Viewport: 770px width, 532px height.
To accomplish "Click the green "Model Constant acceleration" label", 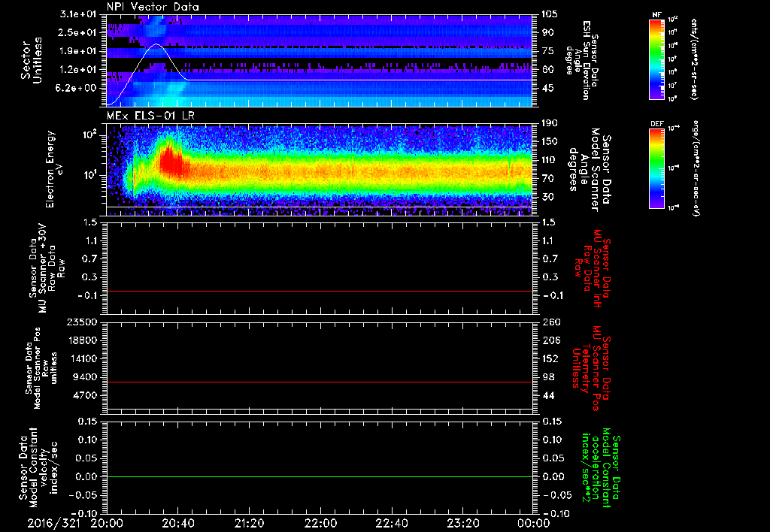I will point(600,468).
